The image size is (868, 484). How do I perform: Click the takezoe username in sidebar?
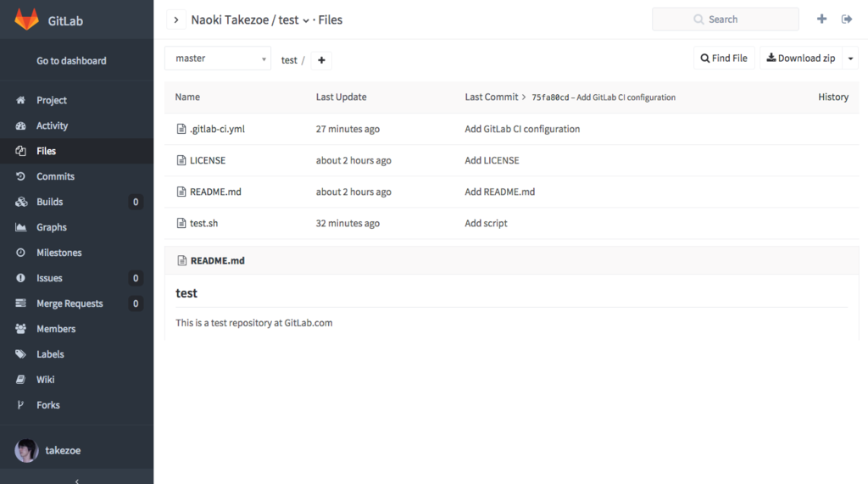[63, 451]
